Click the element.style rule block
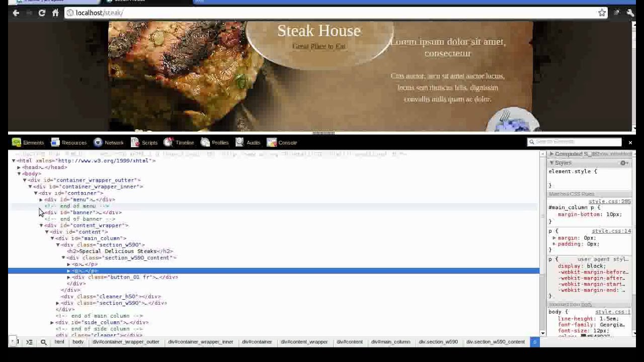 click(x=589, y=178)
